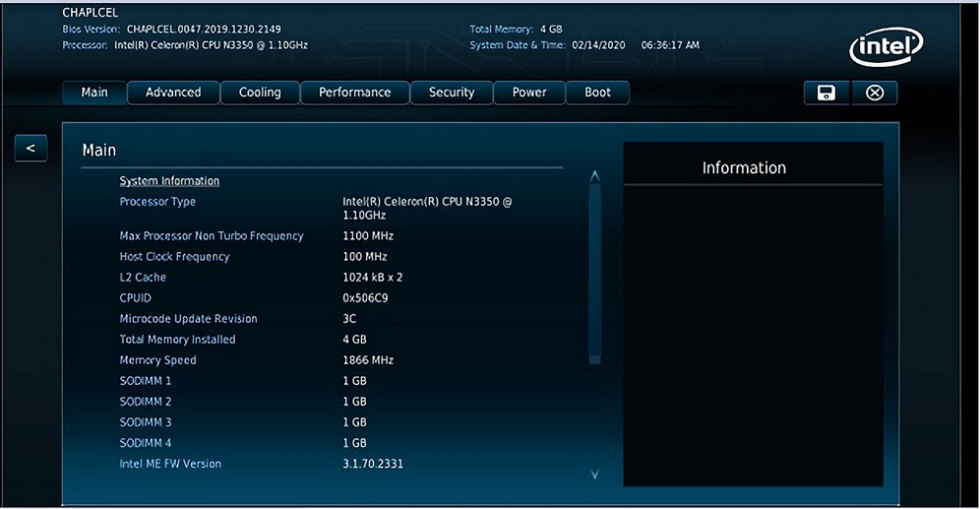980x509 pixels.
Task: Click the Information panel heading
Action: pos(744,167)
